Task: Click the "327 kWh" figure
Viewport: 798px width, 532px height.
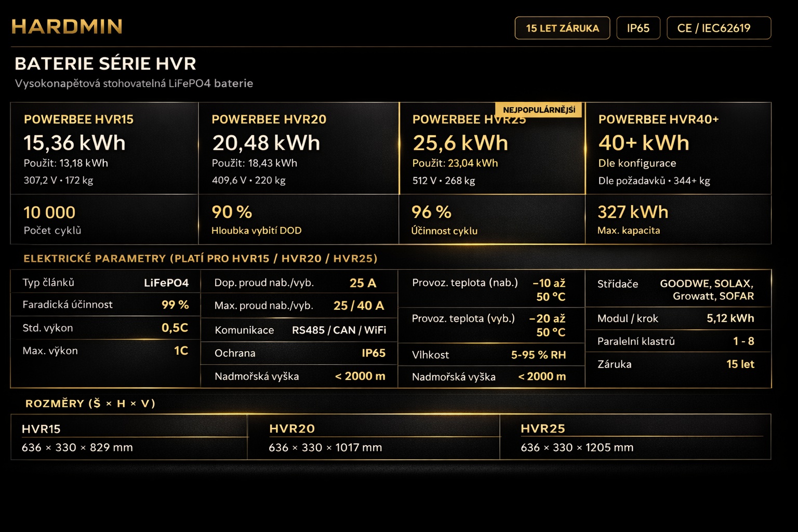Action: tap(633, 212)
